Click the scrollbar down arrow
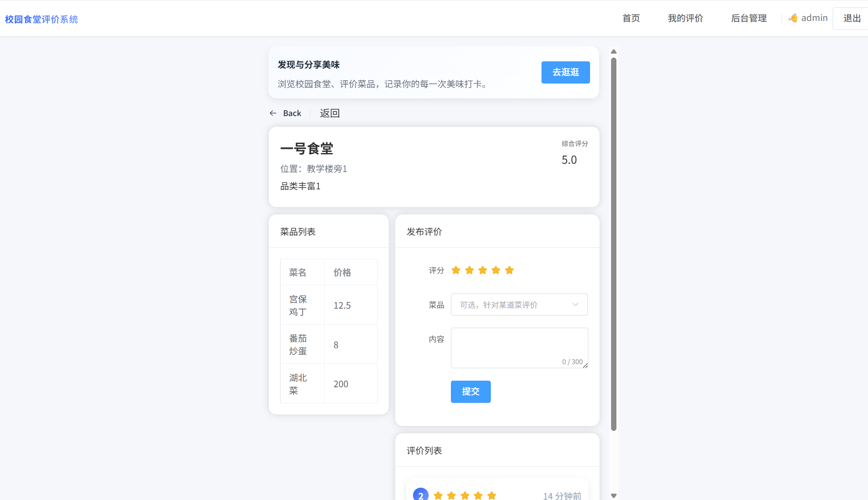This screenshot has height=500, width=868. pyautogui.click(x=614, y=495)
